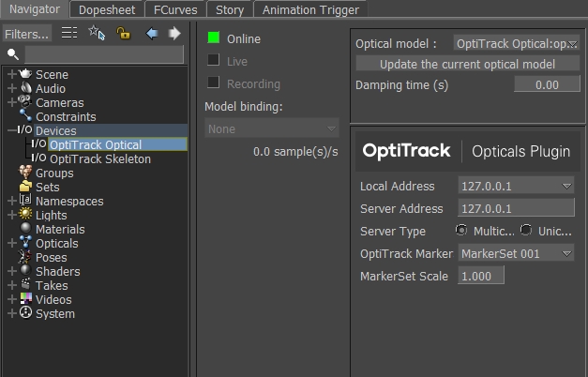Image resolution: width=588 pixels, height=377 pixels.
Task: Click the teapot icon next to Scene
Action: [x=25, y=74]
